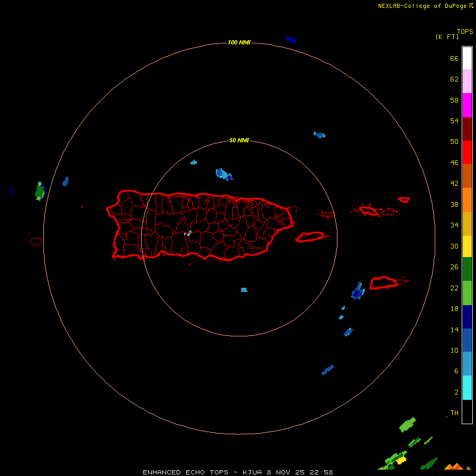The image size is (476, 476).
Task: Click the Enhanced Echo Tops KJUA timestamp caption
Action: point(238,472)
